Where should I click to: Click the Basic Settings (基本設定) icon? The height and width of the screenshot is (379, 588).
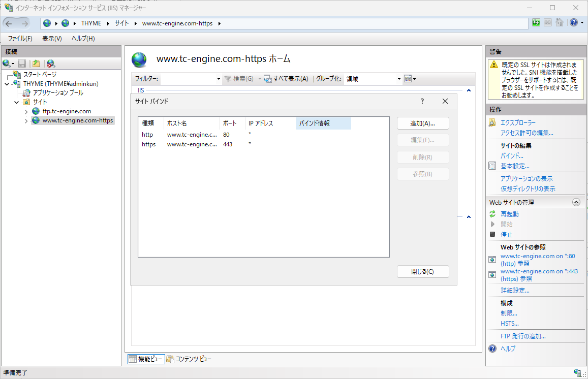492,166
